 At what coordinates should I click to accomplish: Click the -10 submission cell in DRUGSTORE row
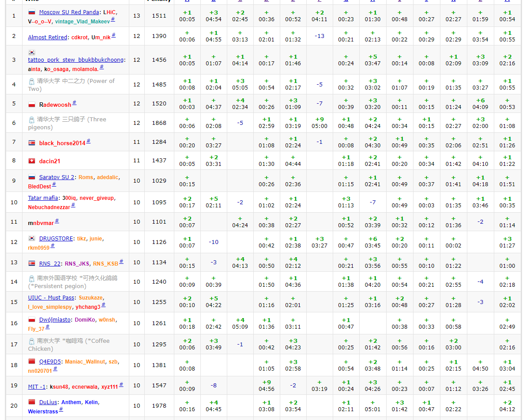click(214, 242)
